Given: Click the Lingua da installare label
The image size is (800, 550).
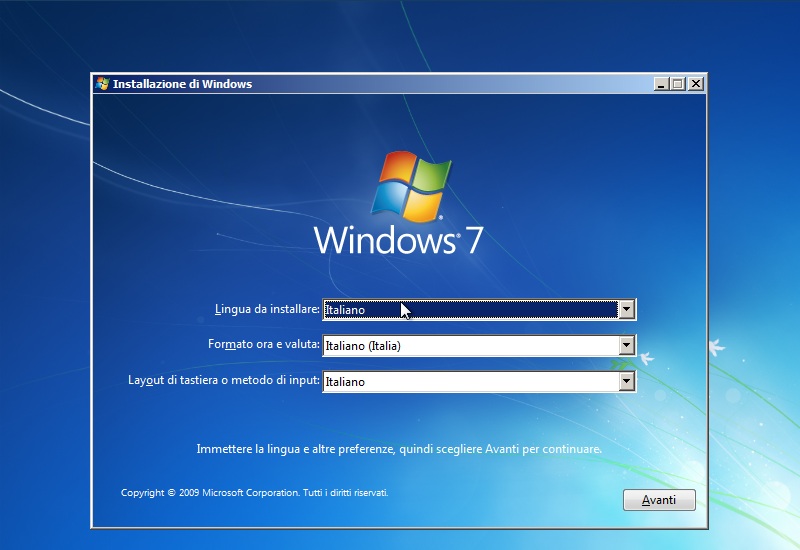Looking at the screenshot, I should pos(267,309).
